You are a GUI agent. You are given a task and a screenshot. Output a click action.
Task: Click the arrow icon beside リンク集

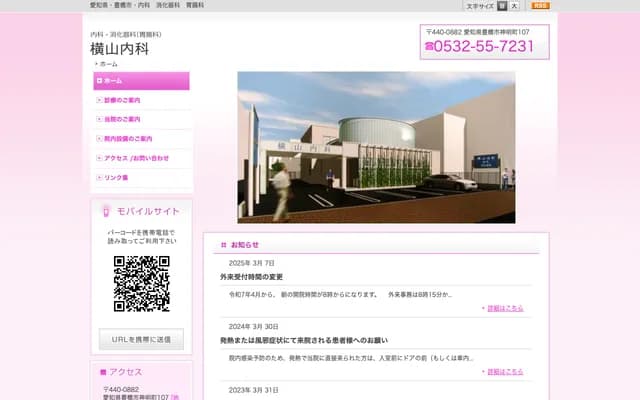tap(99, 178)
